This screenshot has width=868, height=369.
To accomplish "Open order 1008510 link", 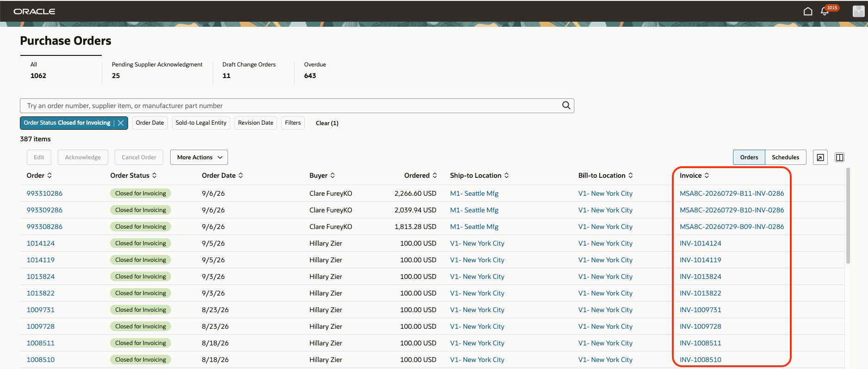I will tap(41, 360).
